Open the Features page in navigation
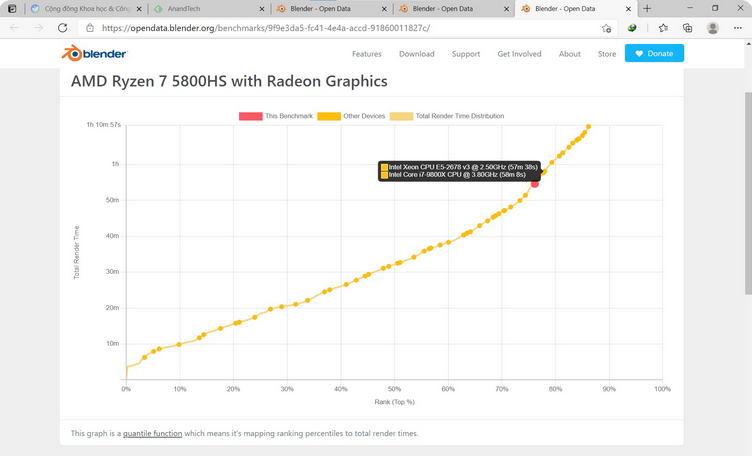This screenshot has height=456, width=752. click(366, 54)
